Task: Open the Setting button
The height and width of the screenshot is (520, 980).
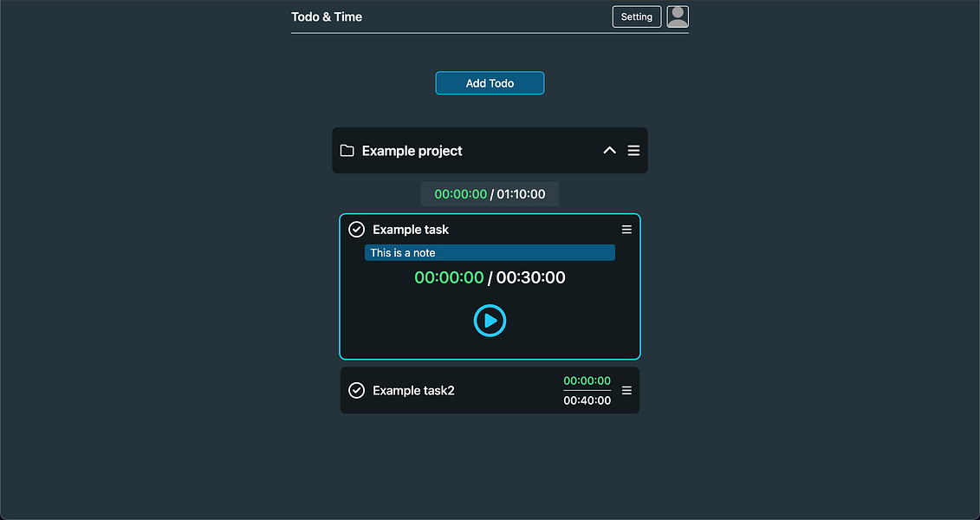Action: 637,16
